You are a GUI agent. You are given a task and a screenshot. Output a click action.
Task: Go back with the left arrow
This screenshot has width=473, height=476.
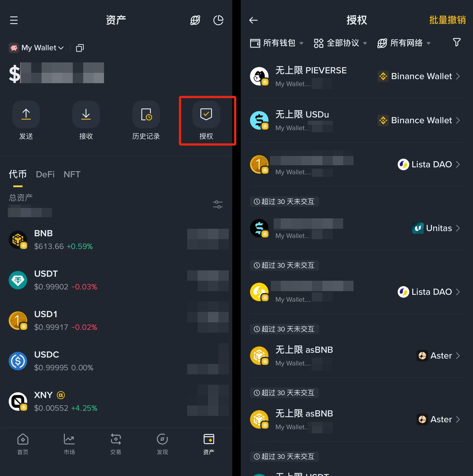(x=253, y=20)
